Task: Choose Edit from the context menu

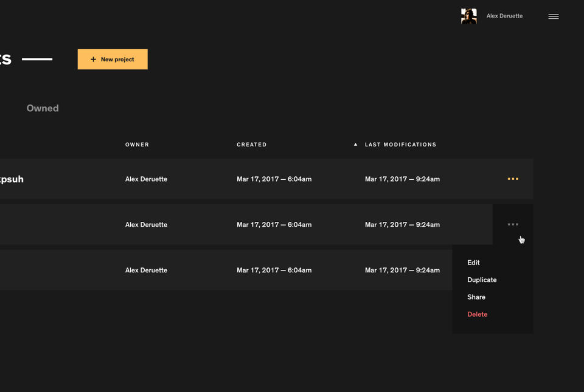Action: pyautogui.click(x=473, y=263)
